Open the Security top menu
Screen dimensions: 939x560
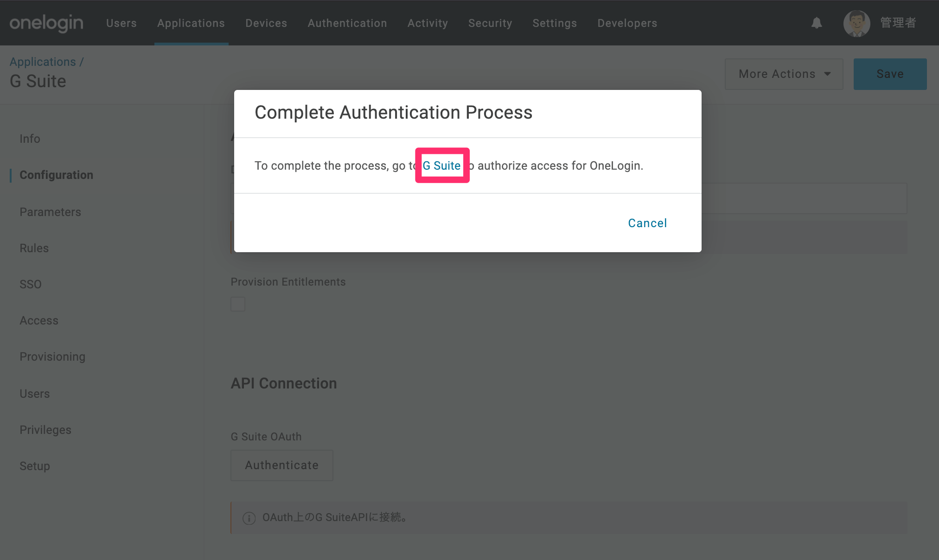(x=490, y=23)
